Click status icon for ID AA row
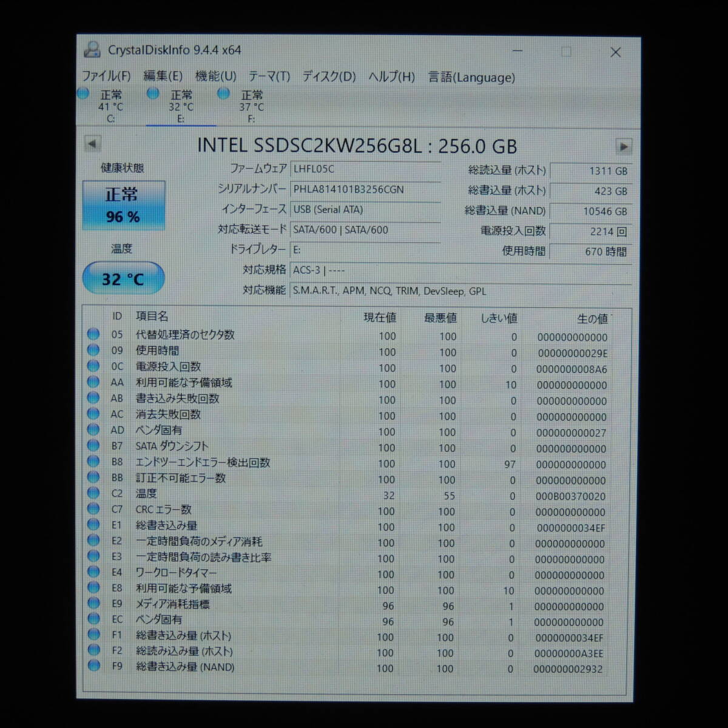728x728 pixels. point(93,382)
